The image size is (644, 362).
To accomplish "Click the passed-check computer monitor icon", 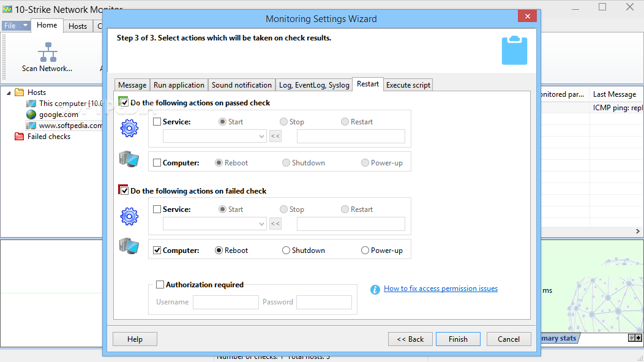I will (x=129, y=159).
